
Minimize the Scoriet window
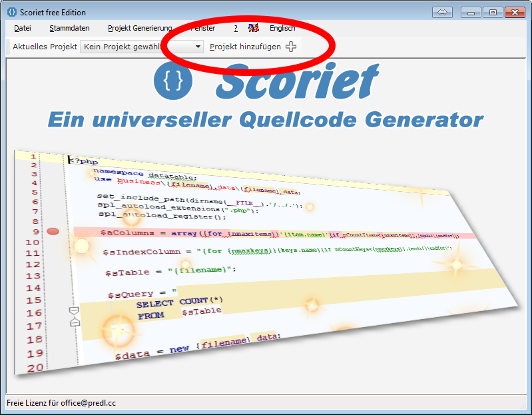pos(471,12)
